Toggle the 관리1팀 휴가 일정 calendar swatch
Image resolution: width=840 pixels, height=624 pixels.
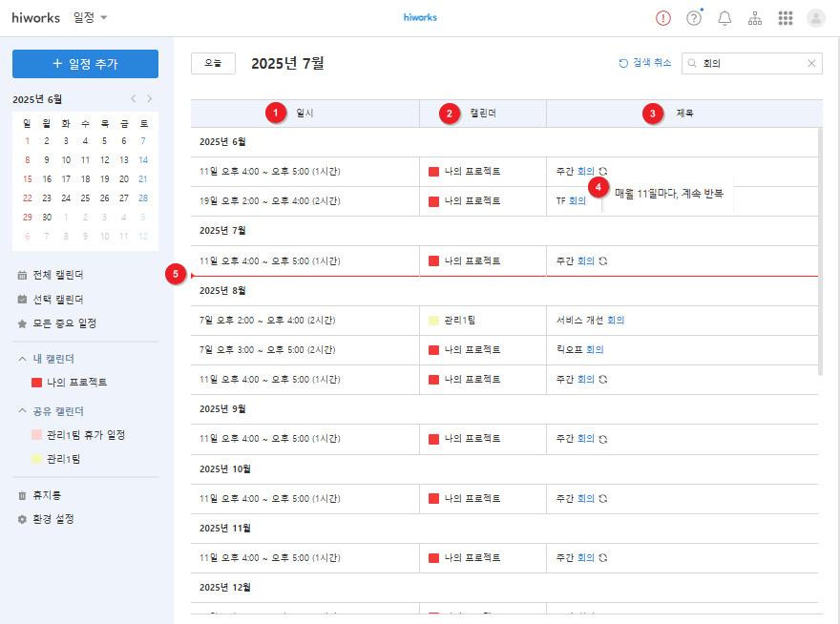(x=37, y=435)
